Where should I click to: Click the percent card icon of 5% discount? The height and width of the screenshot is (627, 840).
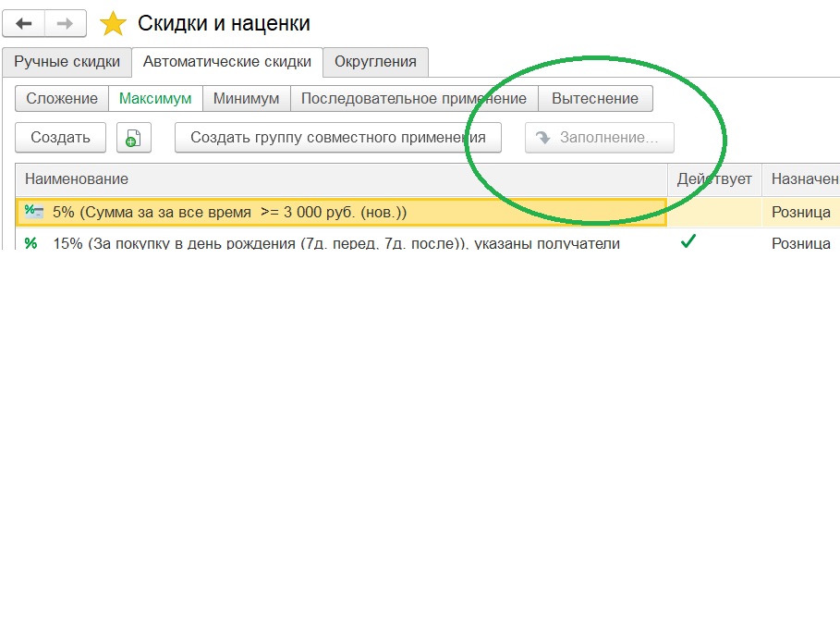(34, 212)
